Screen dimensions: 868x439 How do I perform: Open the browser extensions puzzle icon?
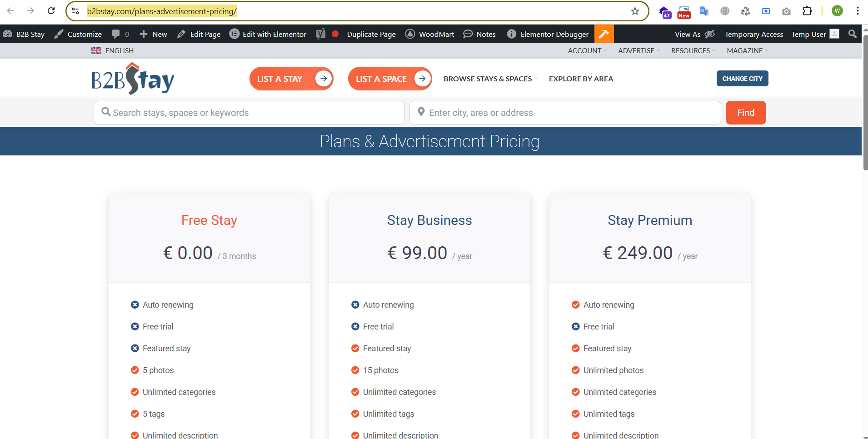pyautogui.click(x=807, y=11)
